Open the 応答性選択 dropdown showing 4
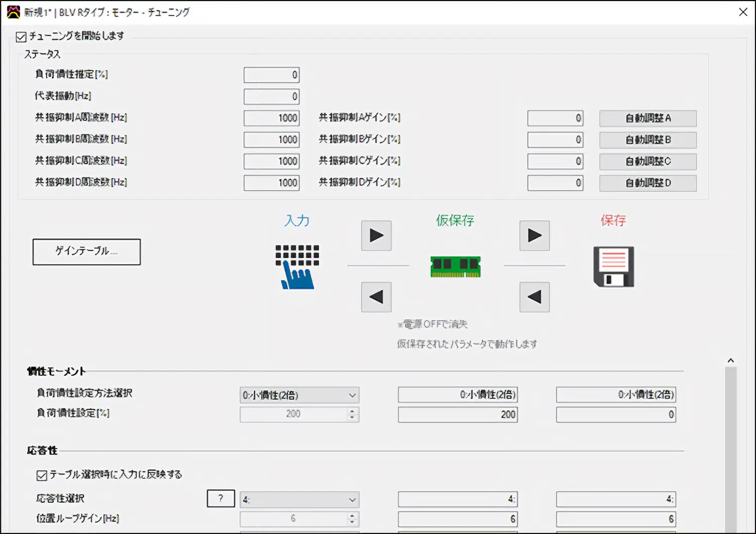The height and width of the screenshot is (534, 756). tap(353, 499)
